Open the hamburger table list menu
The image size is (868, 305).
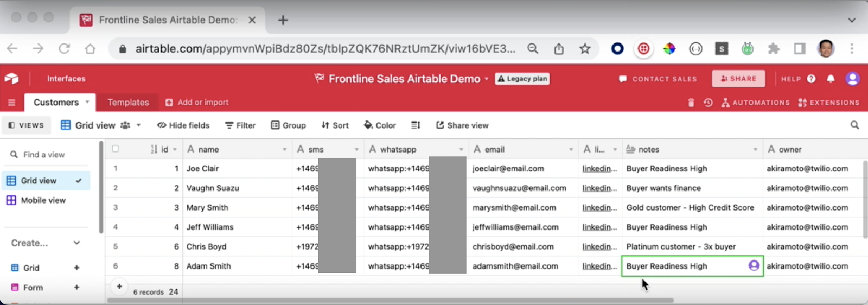[x=11, y=102]
